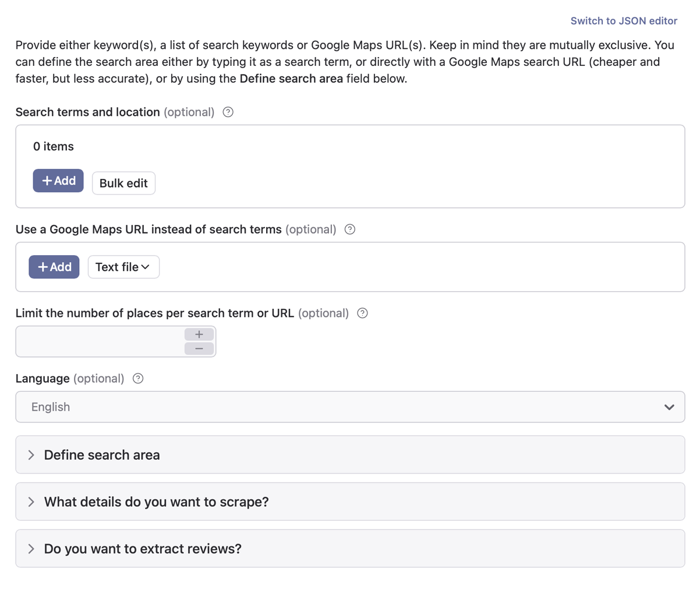Switch to JSON editor
Image resolution: width=700 pixels, height=589 pixels.
pos(624,20)
